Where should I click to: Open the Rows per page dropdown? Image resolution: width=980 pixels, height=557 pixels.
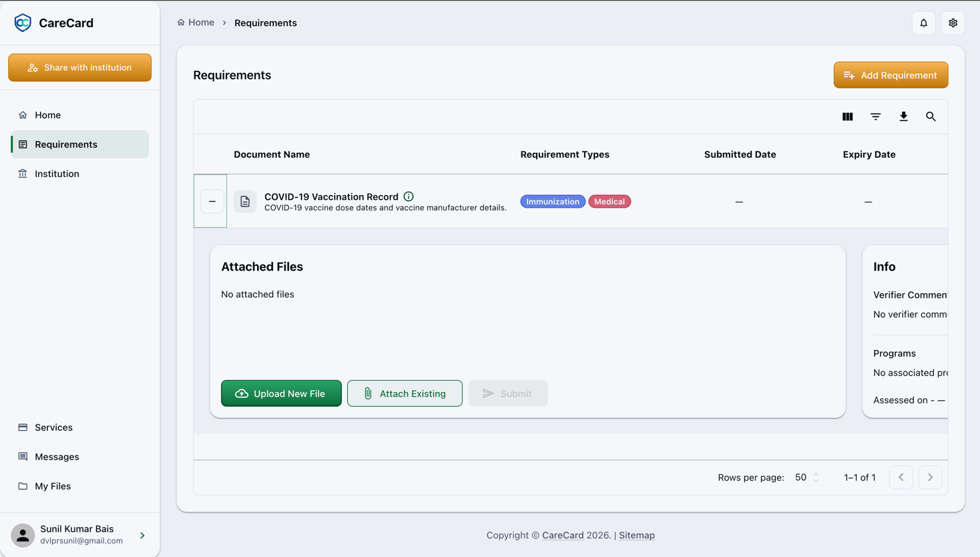click(806, 478)
